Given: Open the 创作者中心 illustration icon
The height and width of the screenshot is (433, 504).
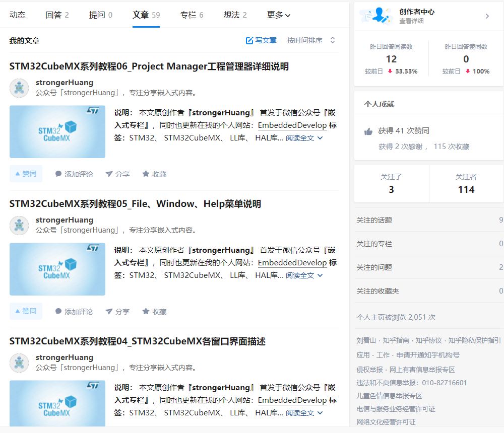Looking at the screenshot, I should point(376,16).
